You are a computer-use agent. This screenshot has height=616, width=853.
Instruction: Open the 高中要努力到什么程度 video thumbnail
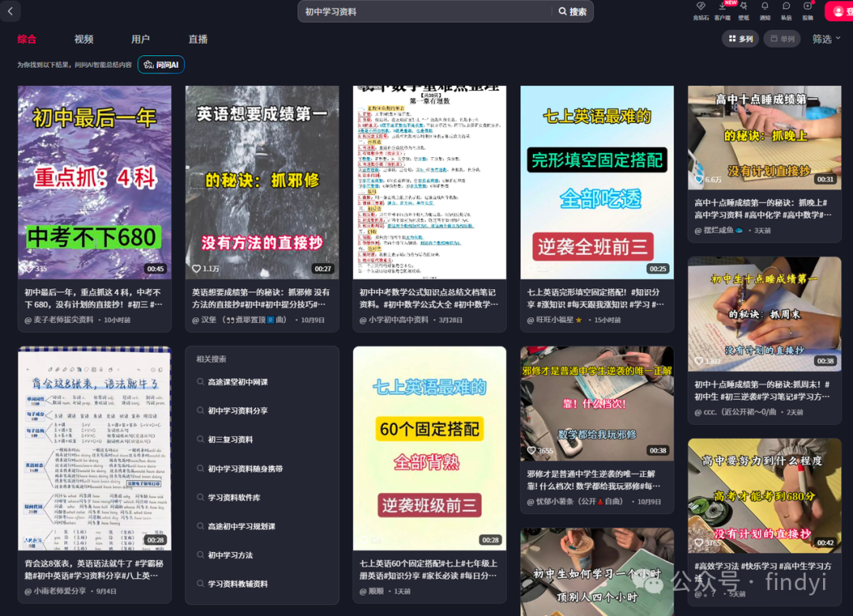click(x=765, y=496)
